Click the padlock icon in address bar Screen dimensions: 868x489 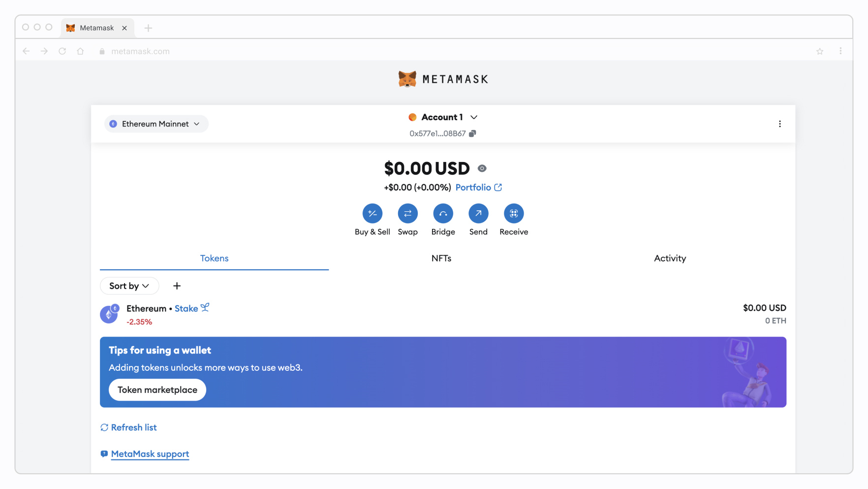tap(102, 51)
